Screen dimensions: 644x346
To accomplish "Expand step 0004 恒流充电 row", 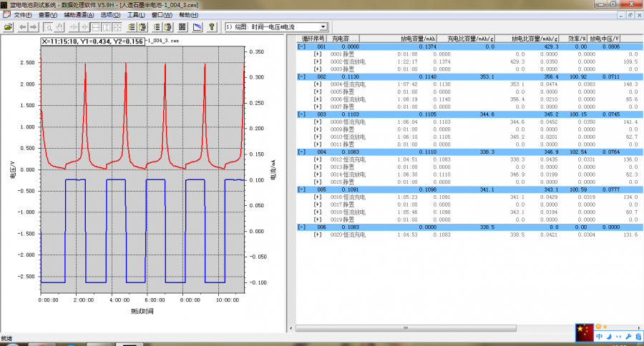I will tap(317, 84).
